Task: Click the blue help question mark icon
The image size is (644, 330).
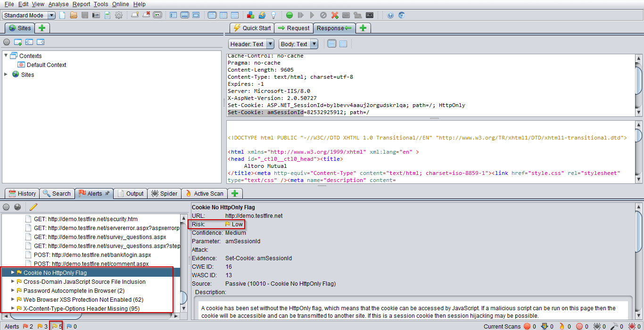Action: (x=390, y=15)
